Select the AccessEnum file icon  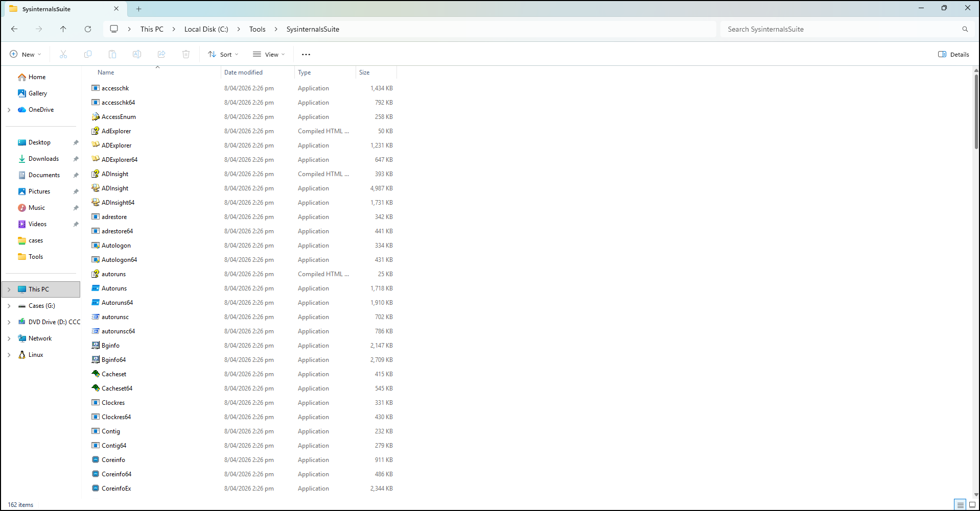coord(96,117)
